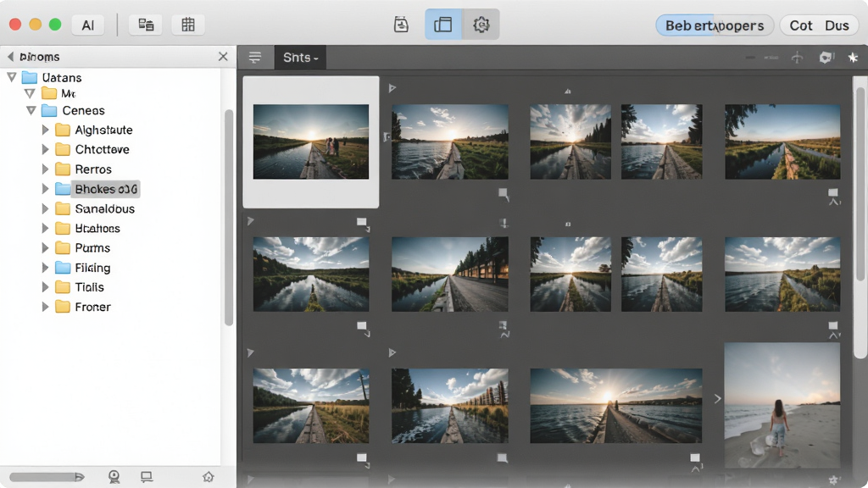Expand the Rerros folder
The height and width of the screenshot is (488, 868).
click(46, 169)
